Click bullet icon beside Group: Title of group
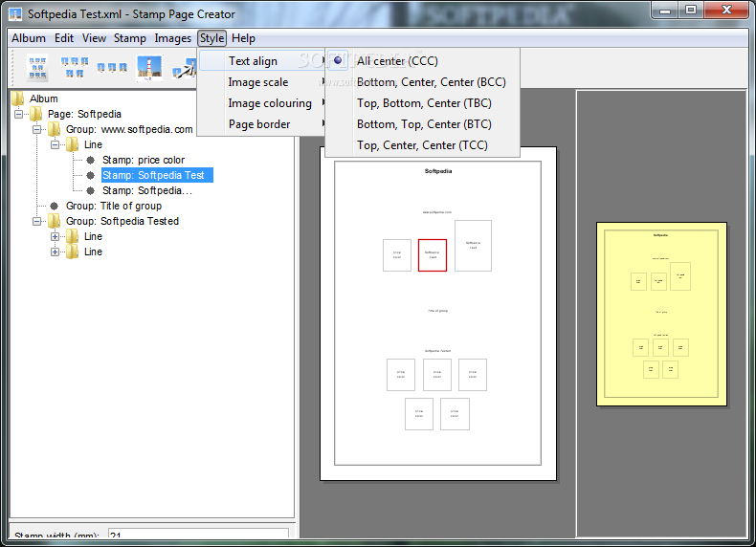Image resolution: width=756 pixels, height=547 pixels. (54, 206)
